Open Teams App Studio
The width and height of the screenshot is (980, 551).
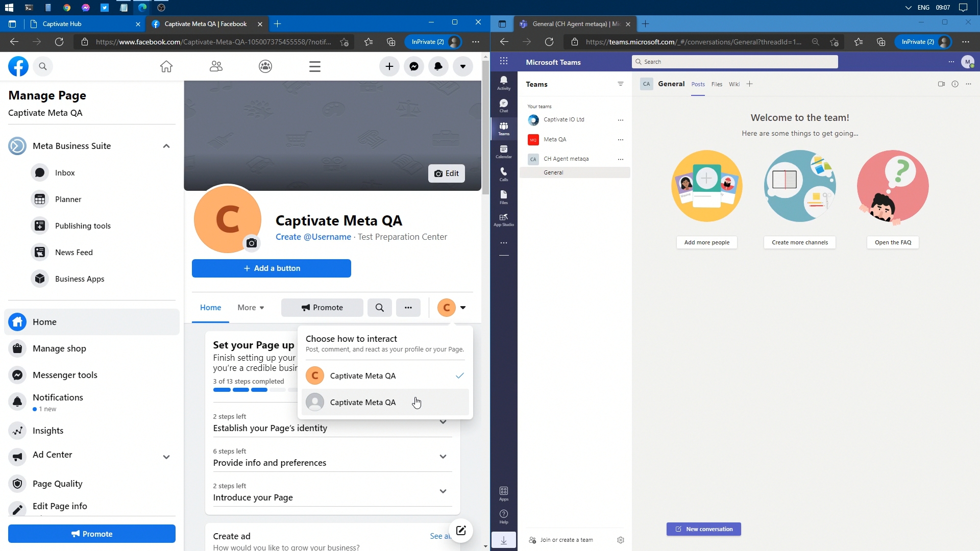504,220
